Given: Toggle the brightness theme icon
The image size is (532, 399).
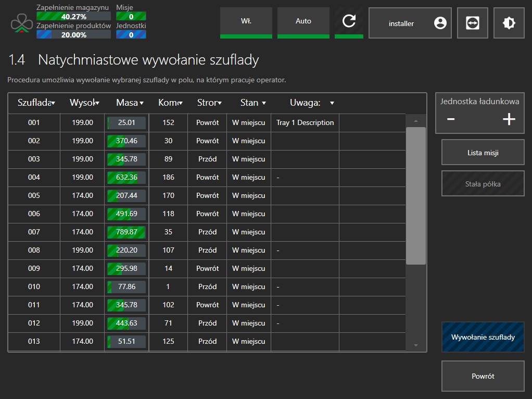Looking at the screenshot, I should 509,23.
